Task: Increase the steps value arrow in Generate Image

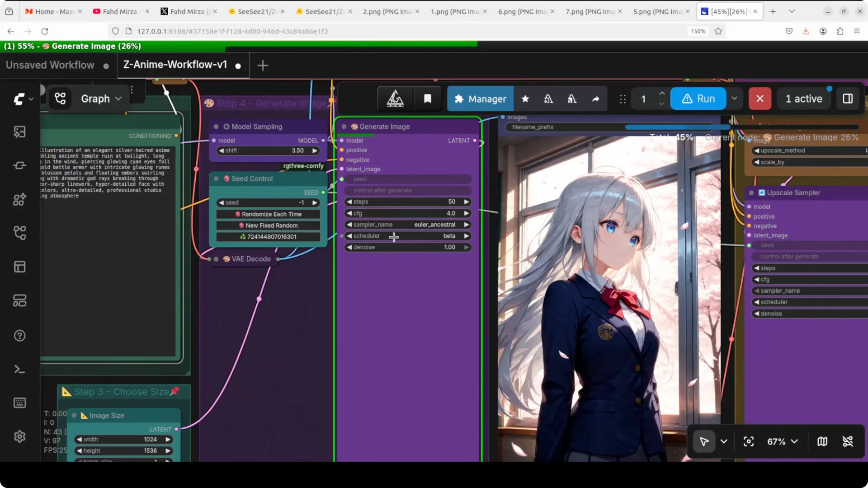Action: pyautogui.click(x=467, y=202)
